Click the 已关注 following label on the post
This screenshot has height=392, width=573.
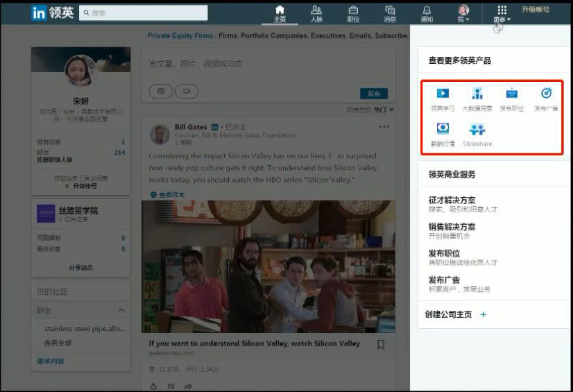235,127
